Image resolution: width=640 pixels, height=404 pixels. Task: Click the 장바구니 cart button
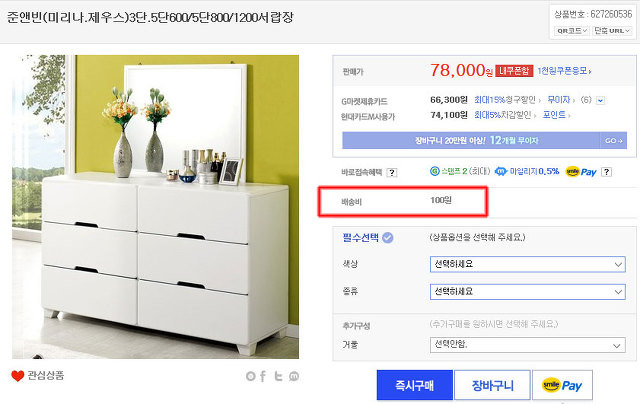coord(492,385)
